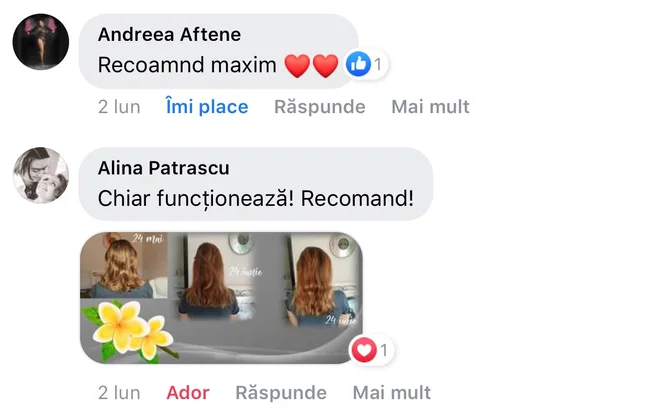
Task: Open Andreea Aftene's profile picture
Action: pyautogui.click(x=41, y=42)
